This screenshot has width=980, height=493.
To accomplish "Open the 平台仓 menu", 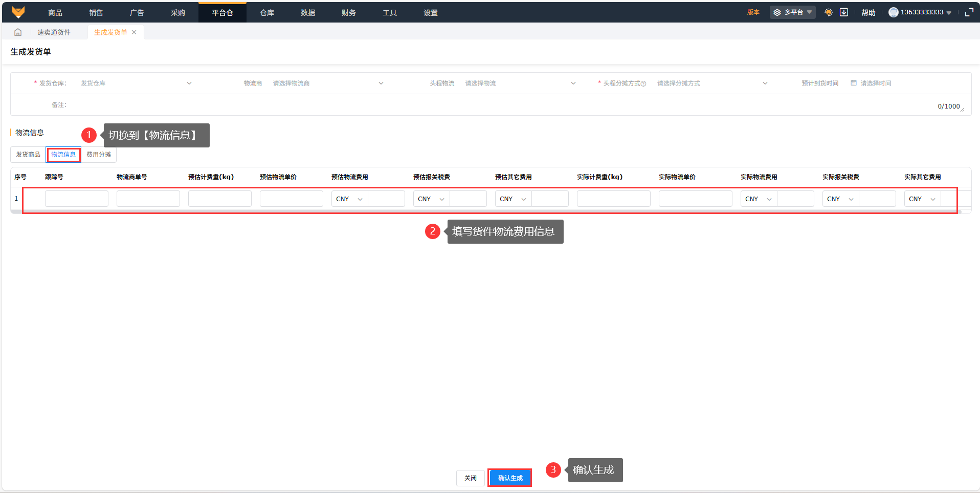I will coord(222,12).
